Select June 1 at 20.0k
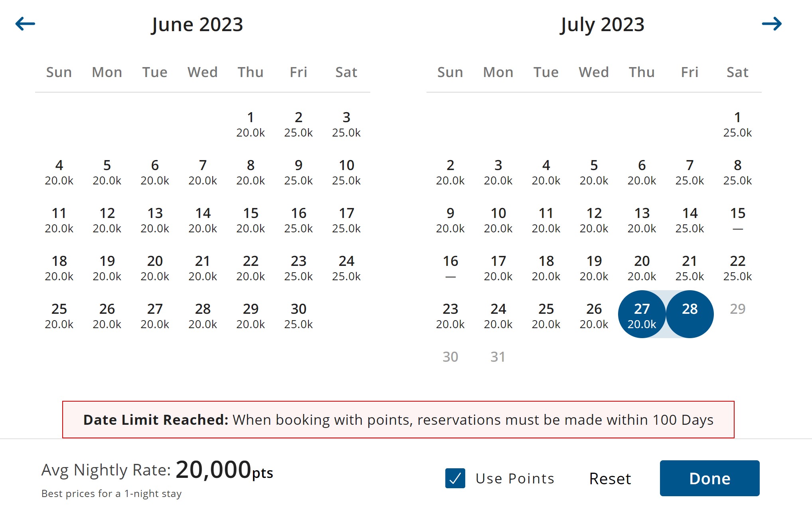This screenshot has height=507, width=812. [251, 124]
